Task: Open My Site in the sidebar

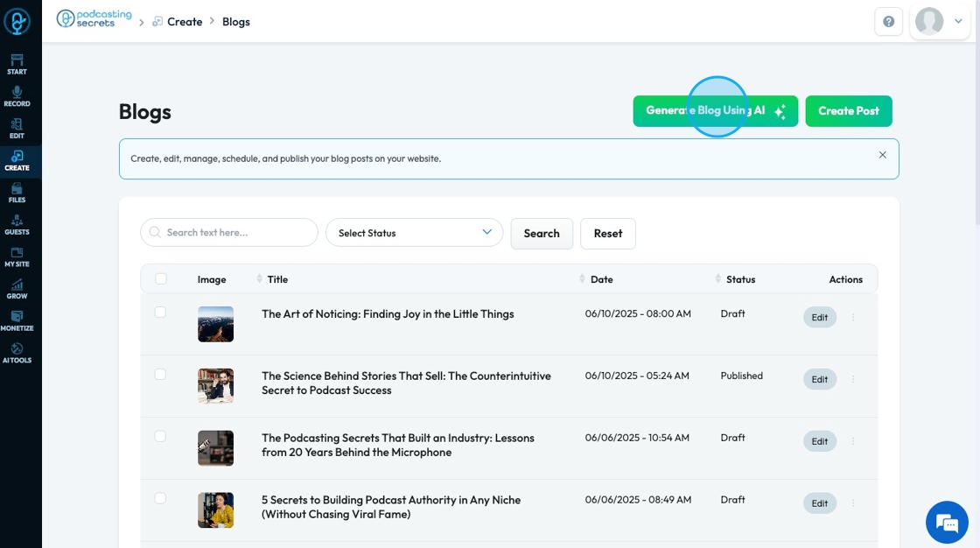Action: pos(17,256)
